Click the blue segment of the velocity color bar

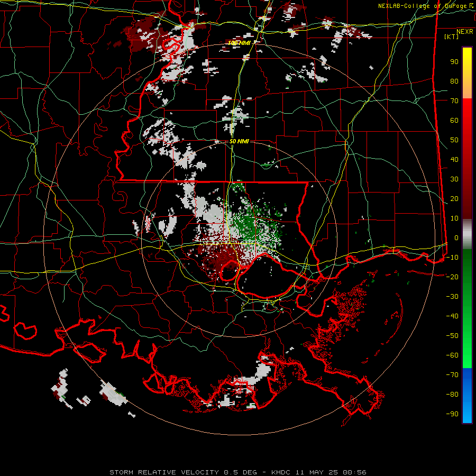click(467, 396)
